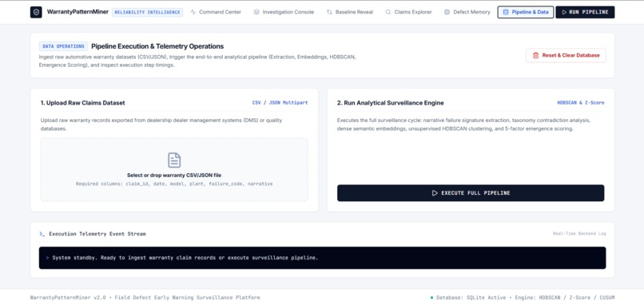
Task: Click the Pipeline & Data database icon
Action: (506, 12)
